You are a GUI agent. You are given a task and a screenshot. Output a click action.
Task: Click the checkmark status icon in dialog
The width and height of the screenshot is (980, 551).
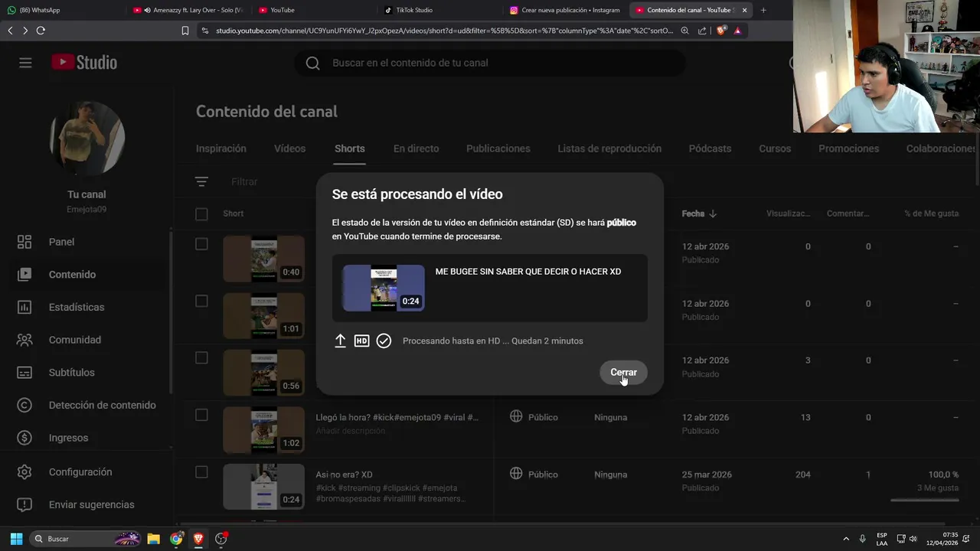[x=384, y=341]
